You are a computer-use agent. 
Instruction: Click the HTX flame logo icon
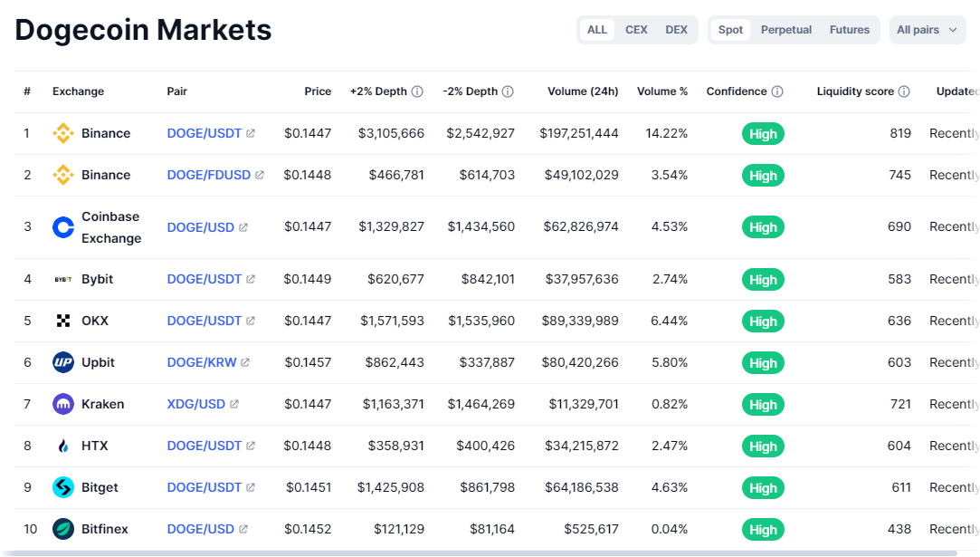[63, 446]
